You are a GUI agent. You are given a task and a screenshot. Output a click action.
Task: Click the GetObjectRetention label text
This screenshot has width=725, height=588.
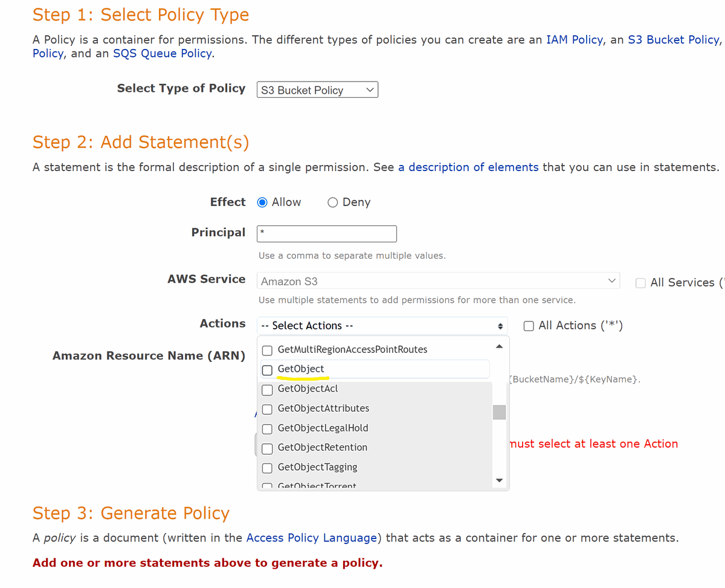click(323, 448)
